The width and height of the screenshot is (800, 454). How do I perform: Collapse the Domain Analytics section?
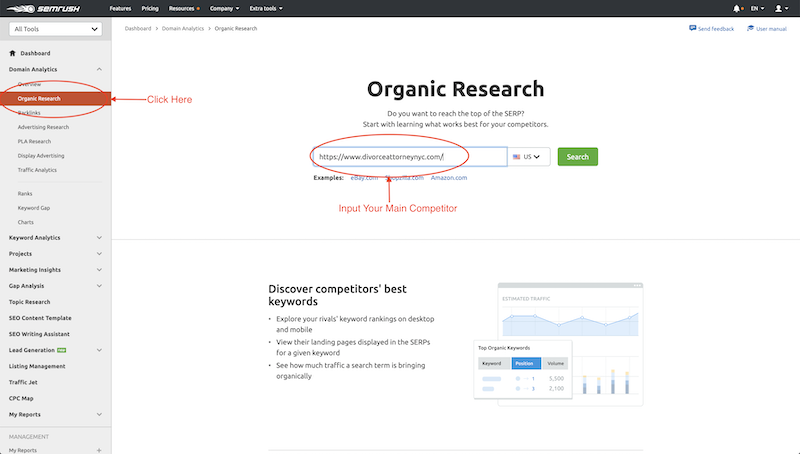coord(99,69)
